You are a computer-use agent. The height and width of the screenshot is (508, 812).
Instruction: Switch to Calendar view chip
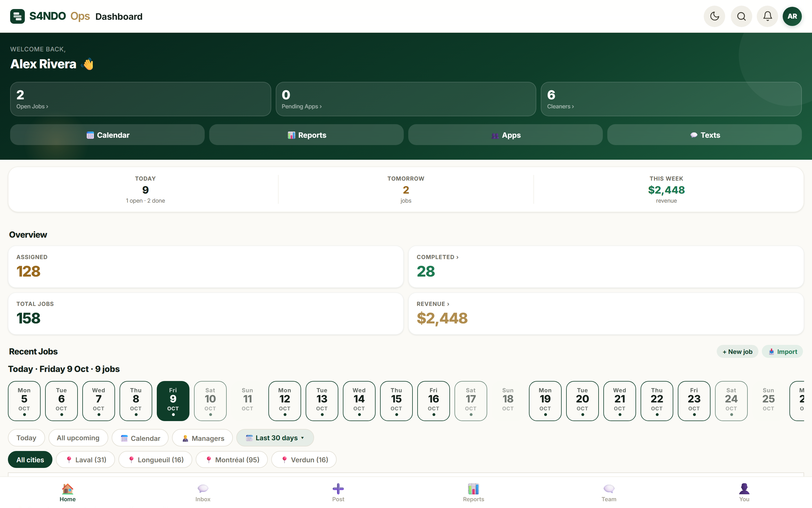click(x=140, y=438)
